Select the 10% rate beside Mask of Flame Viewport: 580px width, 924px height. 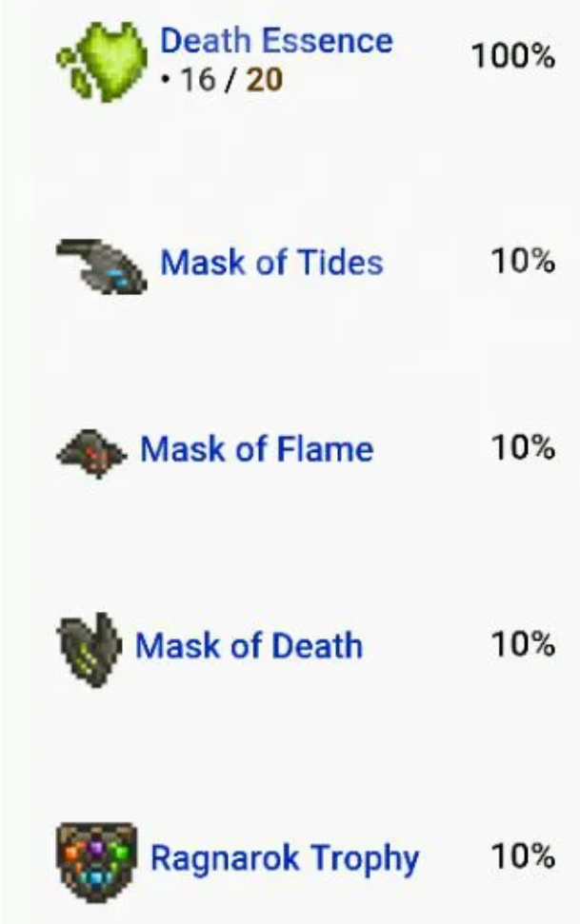[523, 447]
